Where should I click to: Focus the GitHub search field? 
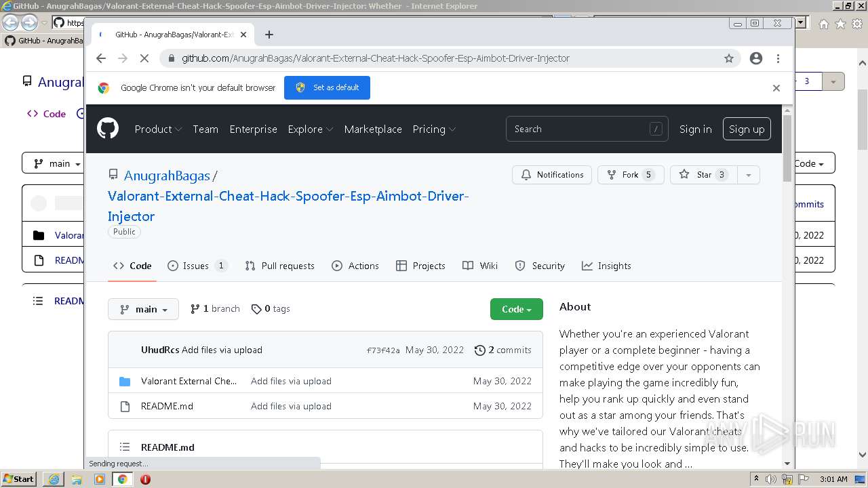coord(587,129)
